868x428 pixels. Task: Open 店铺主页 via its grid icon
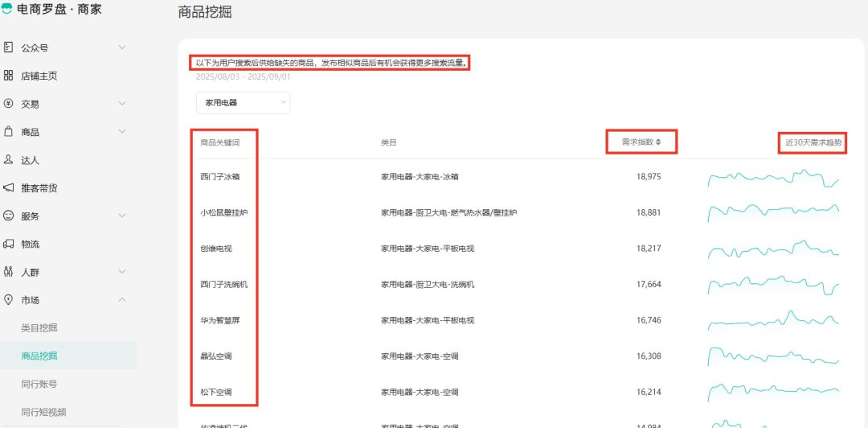point(9,76)
